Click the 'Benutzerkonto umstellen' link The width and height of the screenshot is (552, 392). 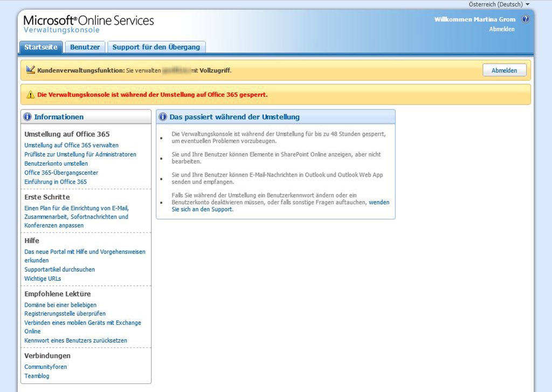click(56, 163)
